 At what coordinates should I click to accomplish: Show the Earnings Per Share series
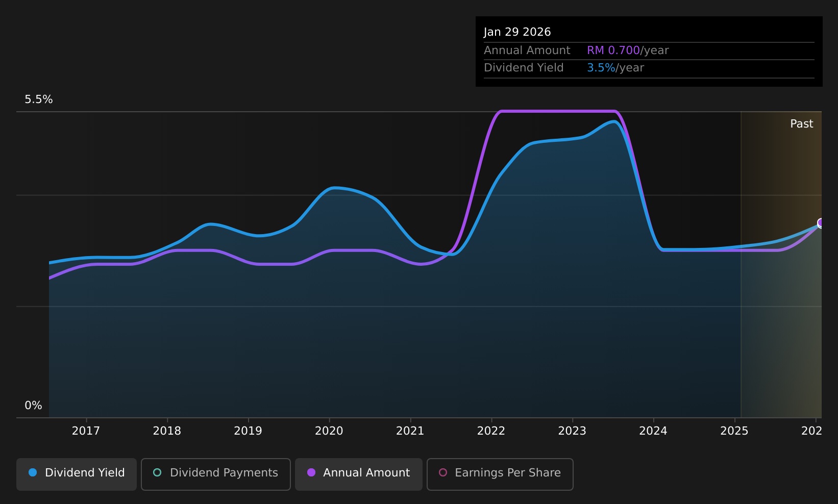coord(500,474)
